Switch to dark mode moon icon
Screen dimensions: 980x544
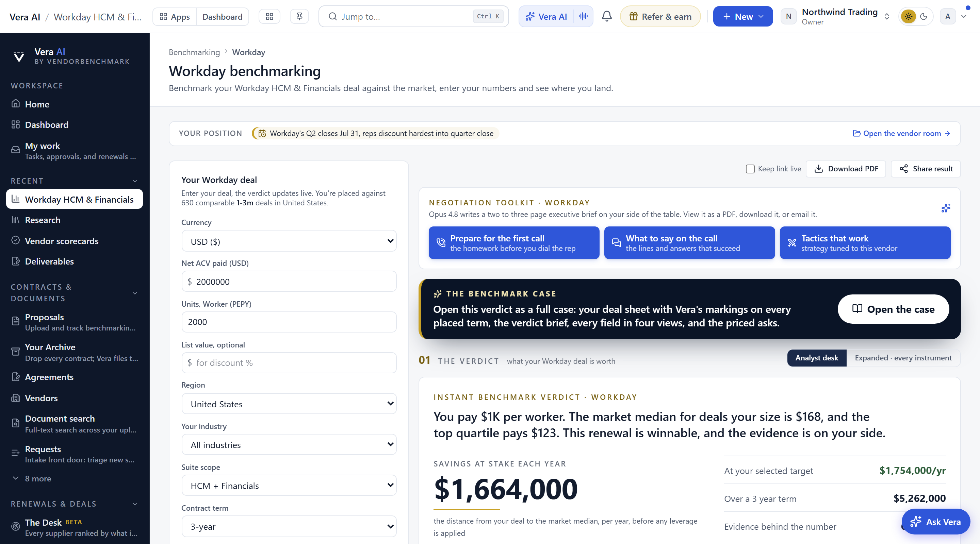(x=924, y=16)
